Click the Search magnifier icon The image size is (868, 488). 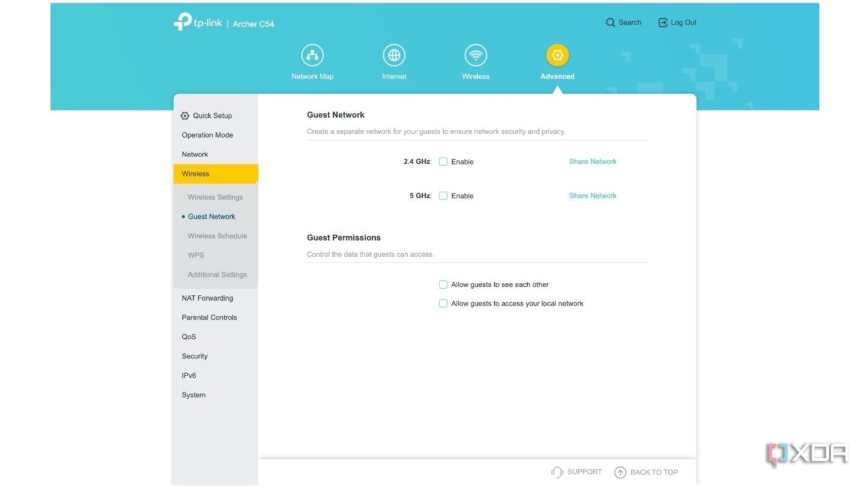(x=610, y=22)
